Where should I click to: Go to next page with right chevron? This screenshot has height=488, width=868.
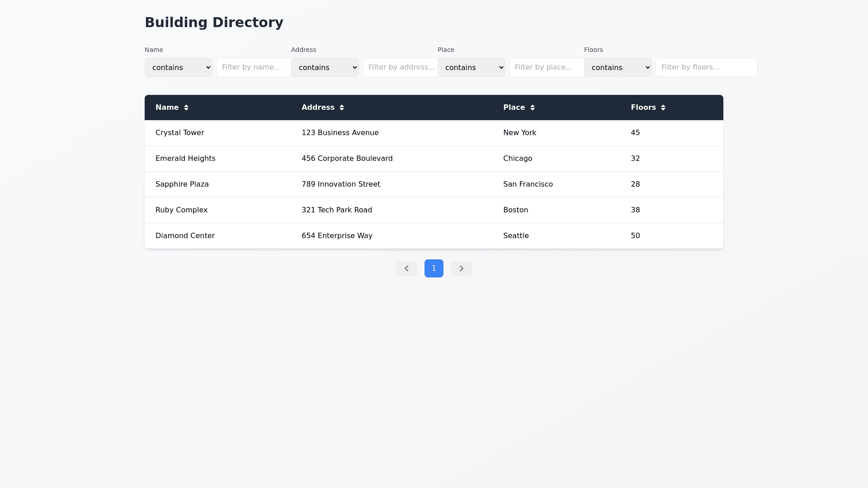tap(461, 268)
